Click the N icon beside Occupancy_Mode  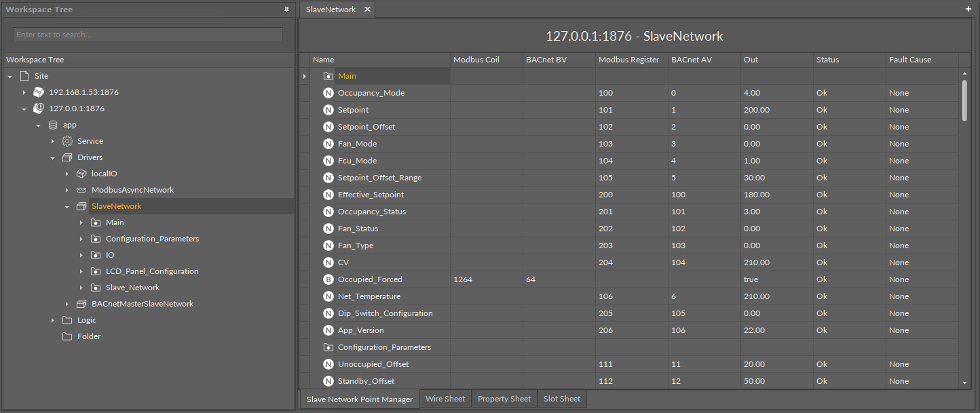click(328, 93)
